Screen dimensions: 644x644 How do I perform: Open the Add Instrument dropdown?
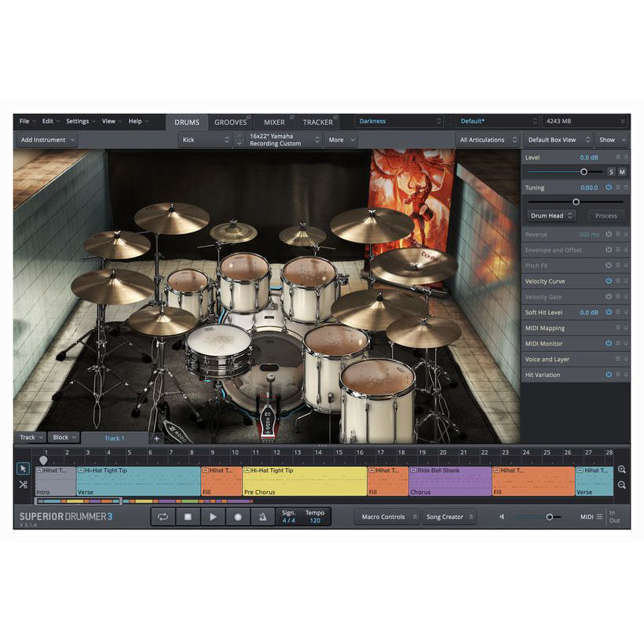tap(47, 140)
